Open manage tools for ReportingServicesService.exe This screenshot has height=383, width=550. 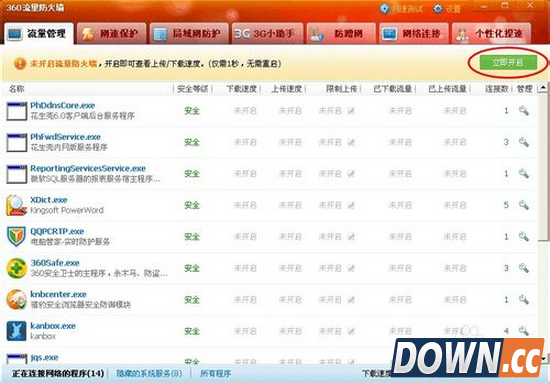[523, 173]
